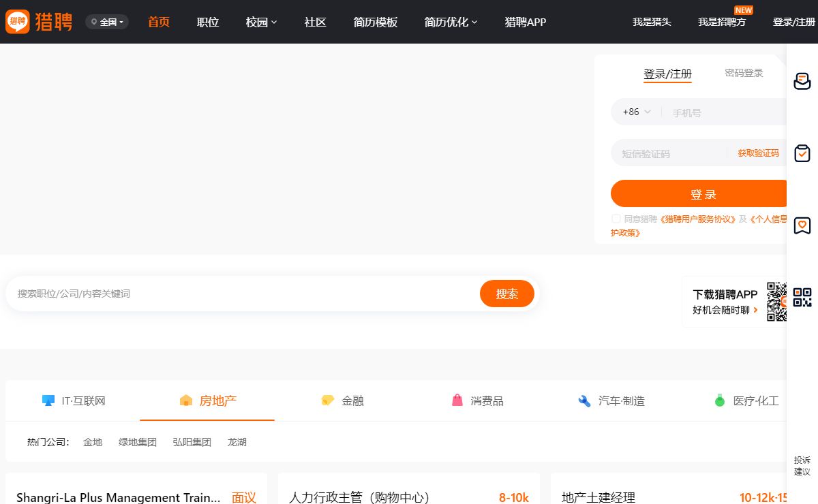
Task: Open 简历模板 in navigation
Action: (x=376, y=22)
